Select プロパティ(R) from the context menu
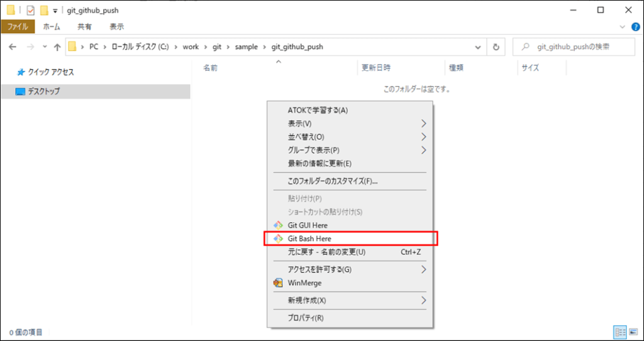Viewport: 644px width, 341px height. (x=306, y=318)
